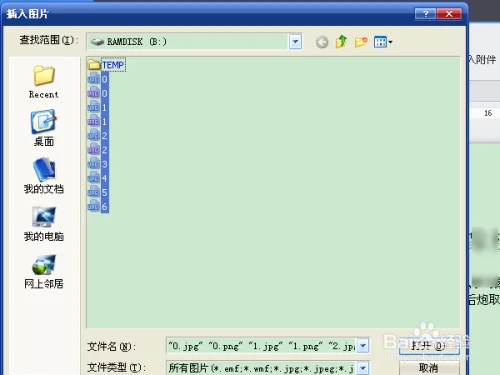Screen dimensions: 500x375
Task: Expand the 文件名 history dropdown arrow
Action: click(x=363, y=346)
